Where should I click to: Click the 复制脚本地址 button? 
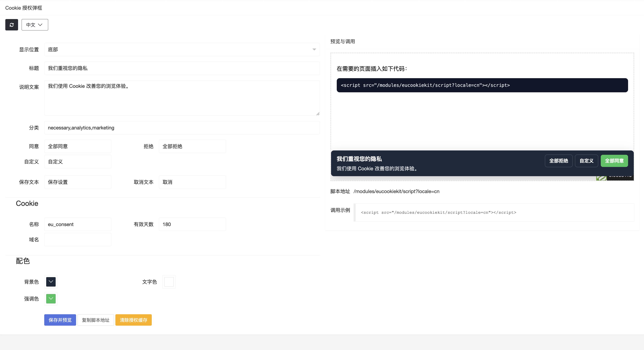pyautogui.click(x=96, y=320)
